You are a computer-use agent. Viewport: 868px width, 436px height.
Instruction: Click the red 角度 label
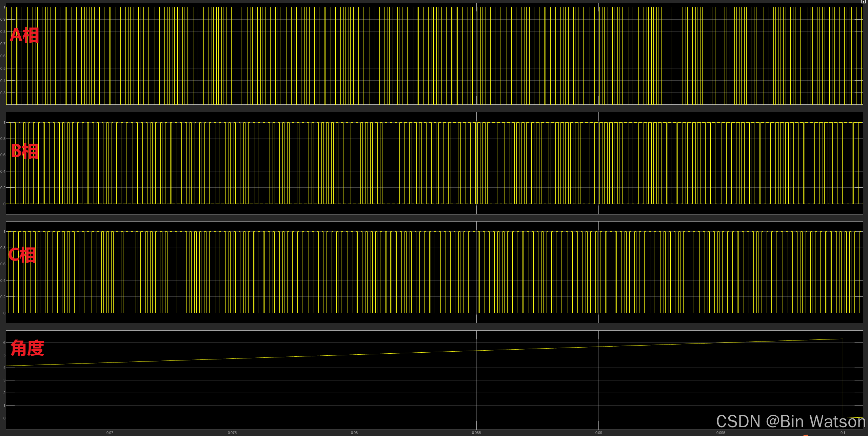tap(27, 348)
